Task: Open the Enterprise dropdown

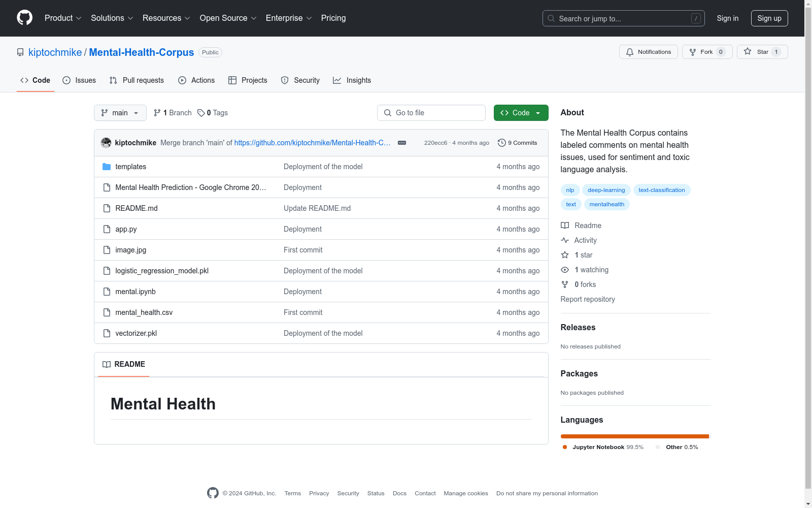Action: click(289, 18)
